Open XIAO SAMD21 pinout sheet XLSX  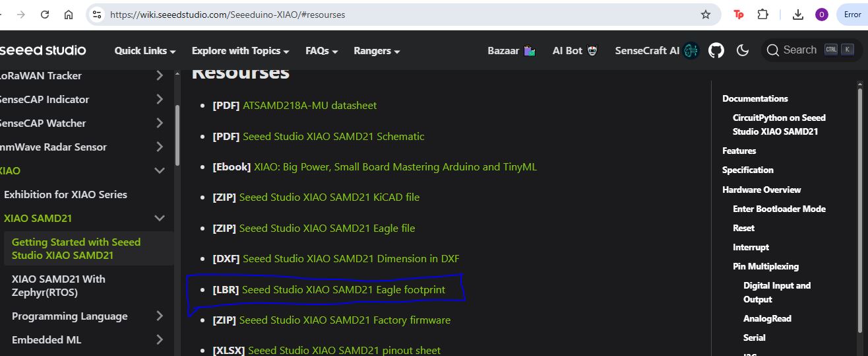pos(344,350)
